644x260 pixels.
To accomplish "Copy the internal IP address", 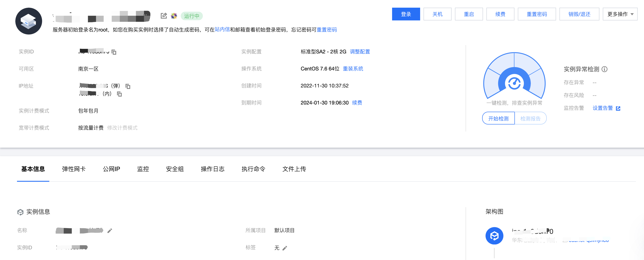I will tap(120, 94).
